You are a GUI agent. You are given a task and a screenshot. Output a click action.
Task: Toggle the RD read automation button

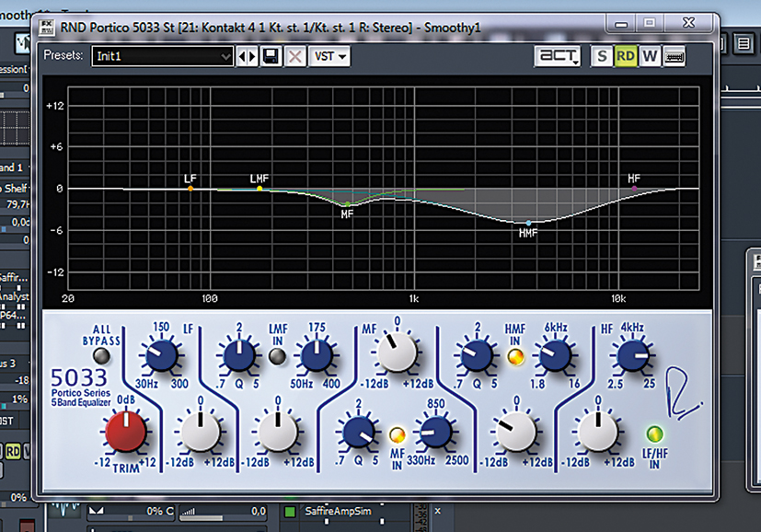tap(625, 56)
